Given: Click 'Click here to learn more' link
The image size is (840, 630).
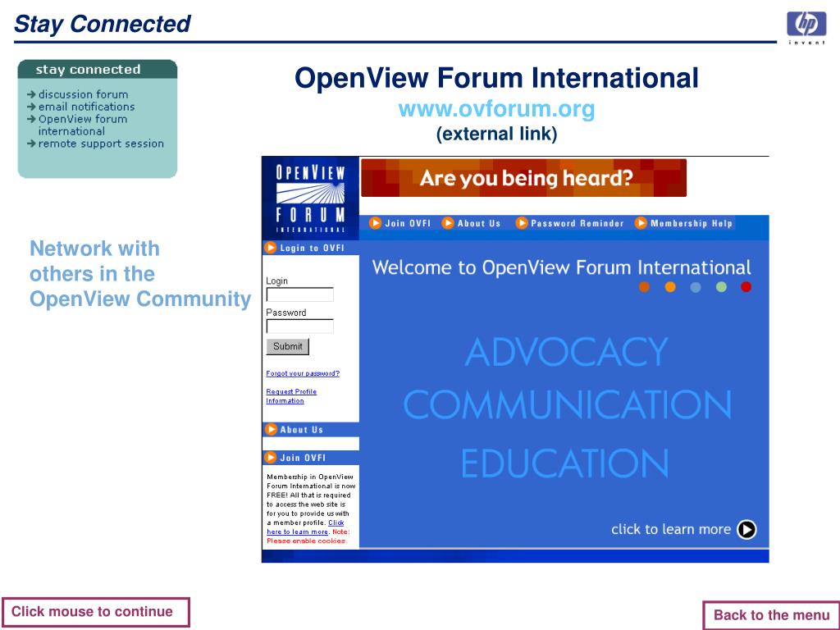Looking at the screenshot, I should [305, 527].
